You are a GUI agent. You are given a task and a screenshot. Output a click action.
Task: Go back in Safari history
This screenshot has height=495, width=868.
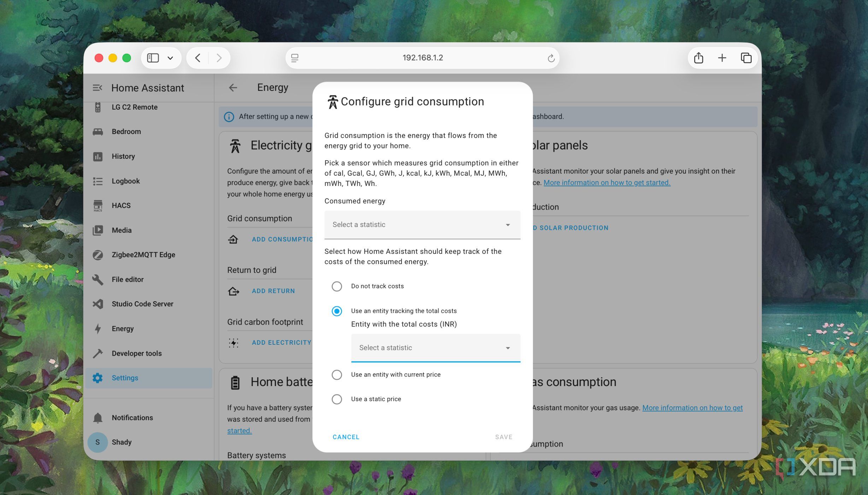[x=198, y=58]
